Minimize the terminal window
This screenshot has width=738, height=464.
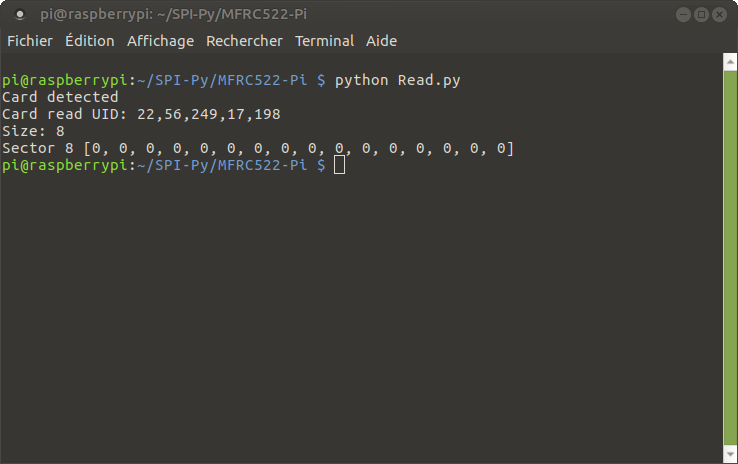[683, 15]
